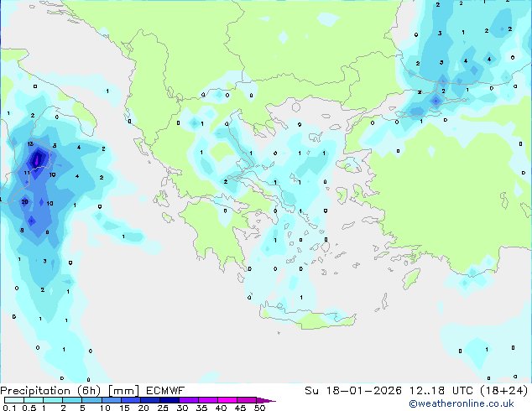Click the '45' legend scale label
This screenshot has height=411, width=532.
tap(240, 408)
